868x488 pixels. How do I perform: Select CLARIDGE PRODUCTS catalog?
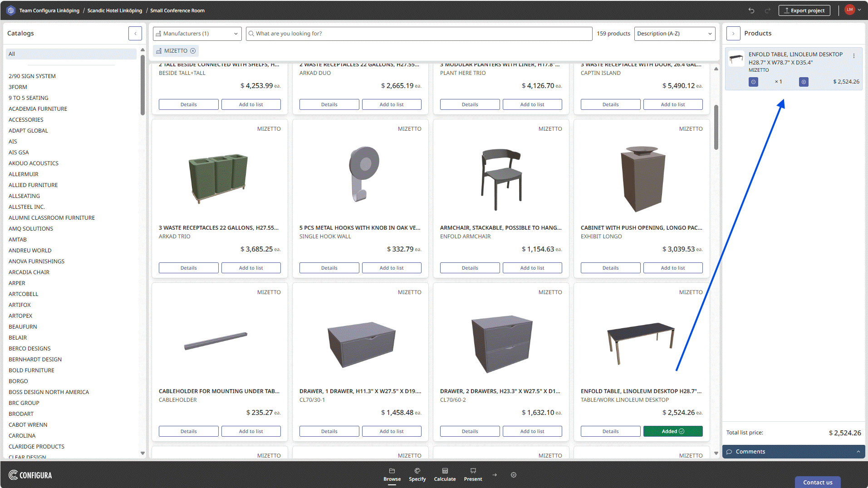(x=36, y=447)
